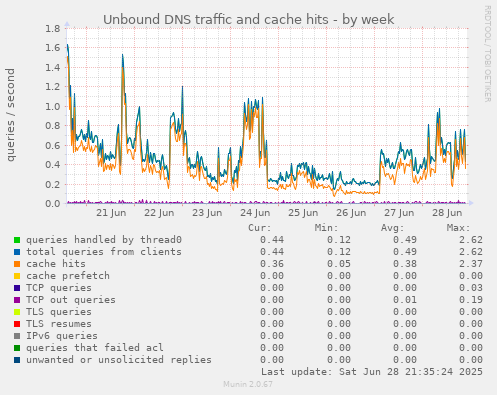
Task: Click the '27 Jun' x-axis date label
Action: (x=399, y=213)
